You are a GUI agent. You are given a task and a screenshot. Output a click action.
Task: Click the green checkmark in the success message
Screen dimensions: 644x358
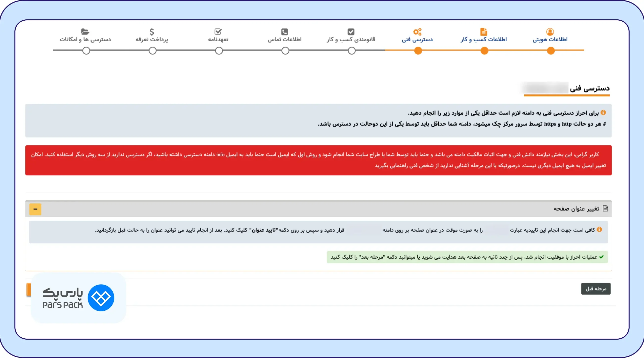[601, 257]
